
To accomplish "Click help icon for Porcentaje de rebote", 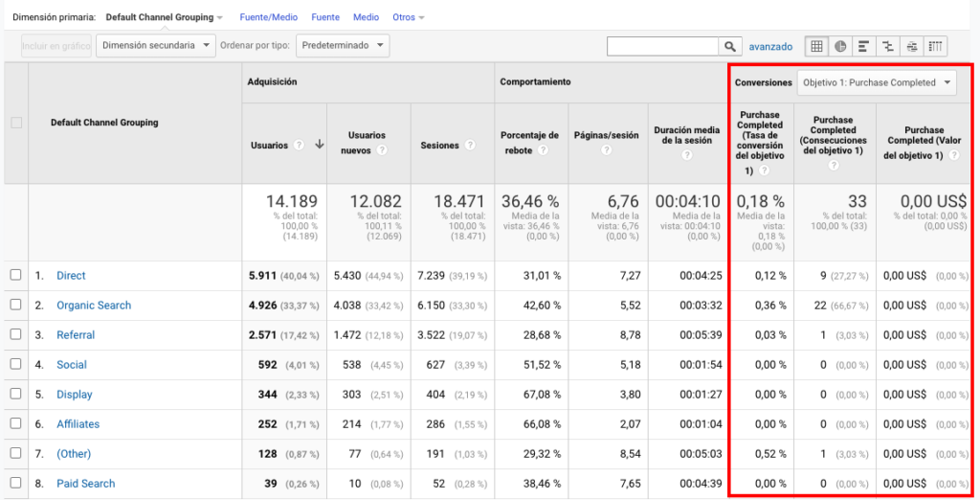I will pos(544,150).
